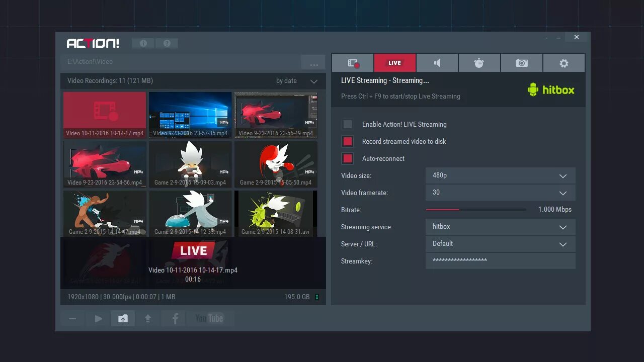Viewport: 644px width, 362px height.
Task: Expand the Server / URL dropdown
Action: (x=500, y=244)
